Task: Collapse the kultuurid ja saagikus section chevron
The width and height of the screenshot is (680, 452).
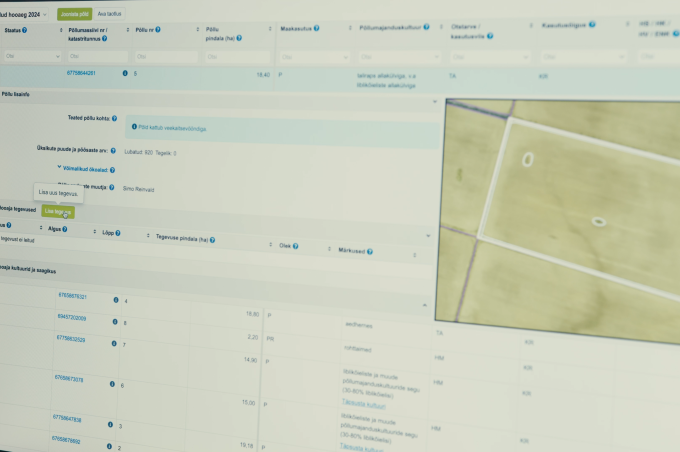Action: (424, 305)
